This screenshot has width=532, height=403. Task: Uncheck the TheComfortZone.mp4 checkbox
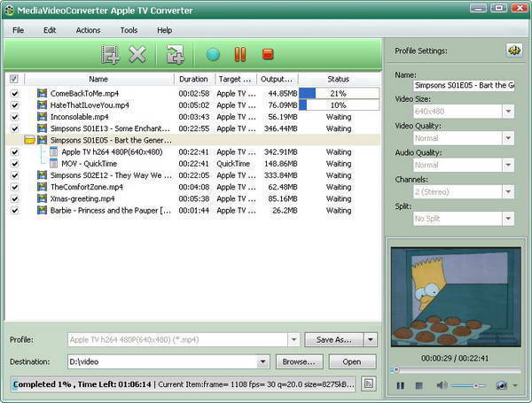[x=14, y=187]
